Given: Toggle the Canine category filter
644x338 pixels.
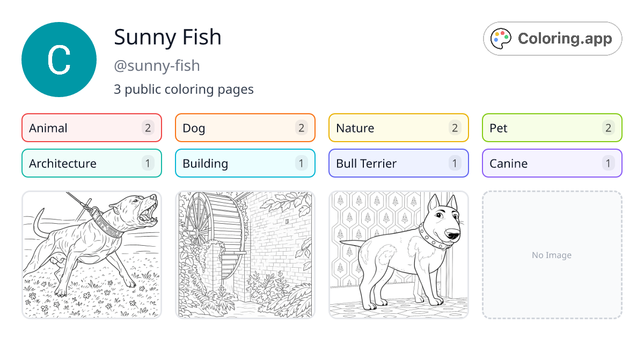Looking at the screenshot, I should click(x=552, y=163).
